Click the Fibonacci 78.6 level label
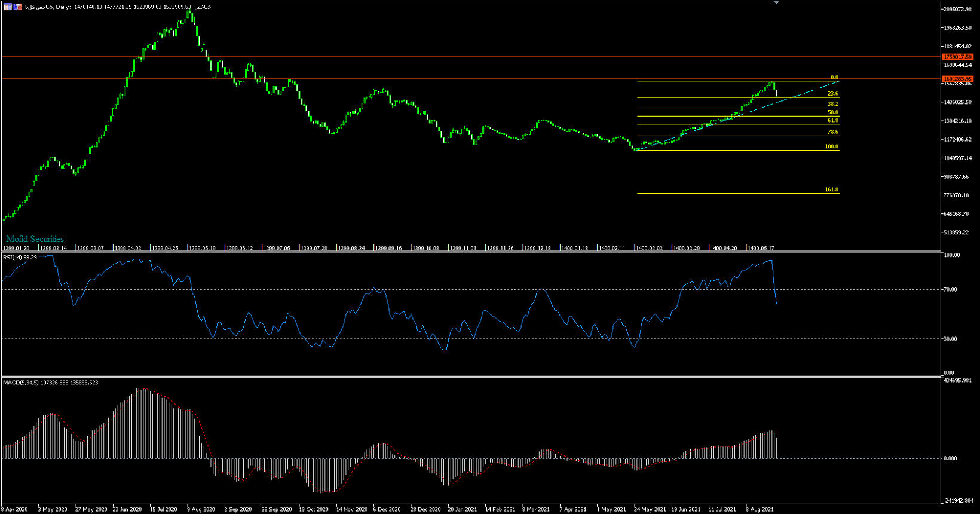 [x=832, y=132]
